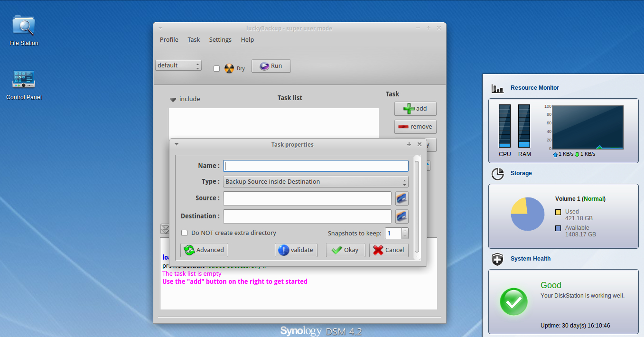Screen dimensions: 644x337
Task: Click Available 1408.17 GB legend entry
Action: [576, 231]
